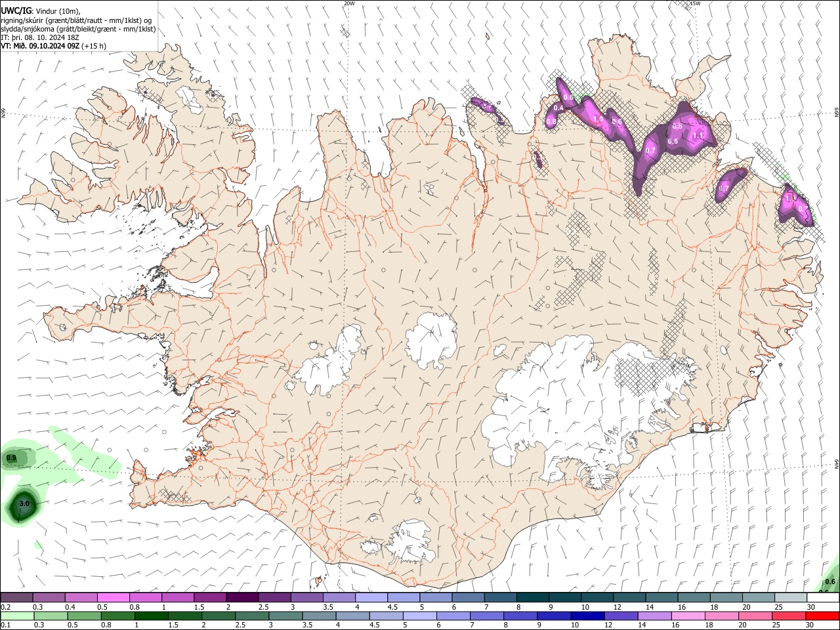Select the rain scale swatch between 5 and 6
840x630 pixels.
(420, 616)
